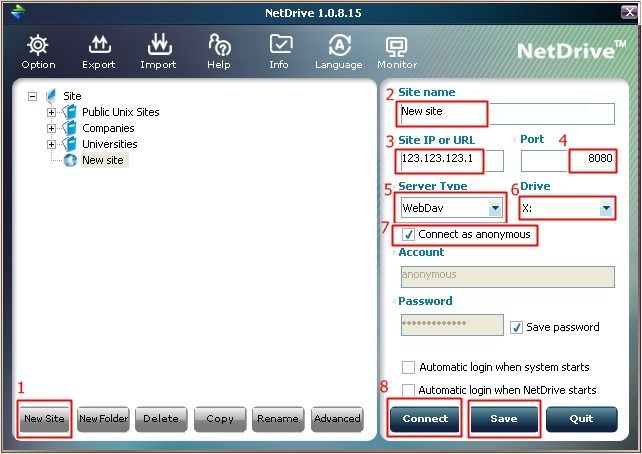Enable Automatic login when NetDrive starts
Image resolution: width=642 pixels, height=454 pixels.
408,390
